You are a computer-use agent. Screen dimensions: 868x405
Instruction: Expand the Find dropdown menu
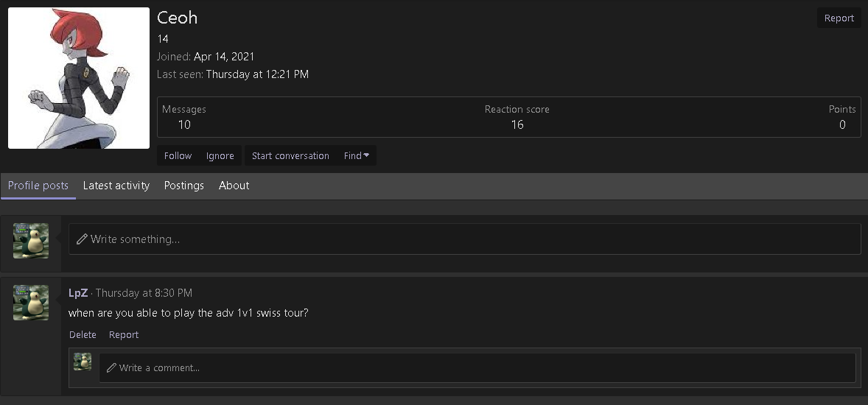(x=357, y=155)
